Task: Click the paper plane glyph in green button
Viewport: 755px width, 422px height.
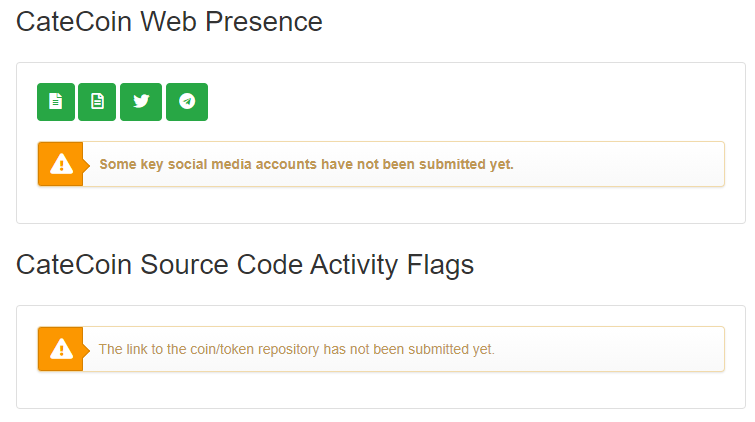Action: pyautogui.click(x=187, y=102)
